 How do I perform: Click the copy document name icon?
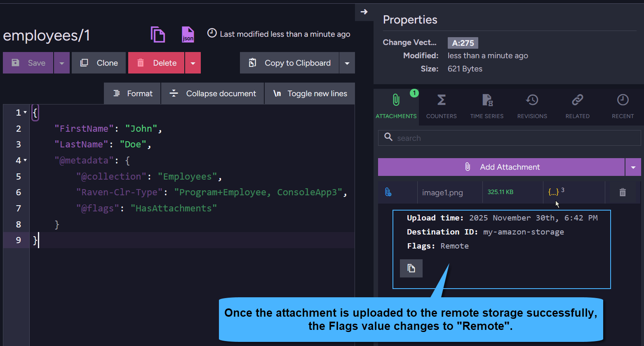[158, 35]
